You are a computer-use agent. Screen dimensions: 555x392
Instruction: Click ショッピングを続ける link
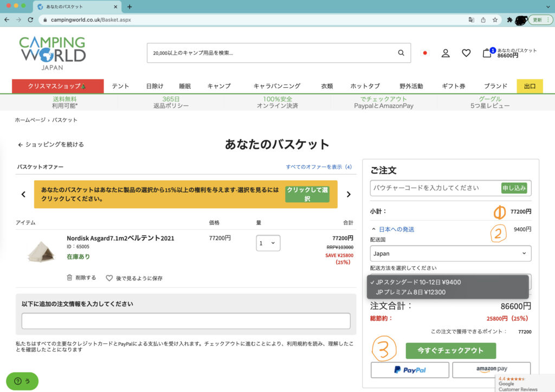point(51,144)
